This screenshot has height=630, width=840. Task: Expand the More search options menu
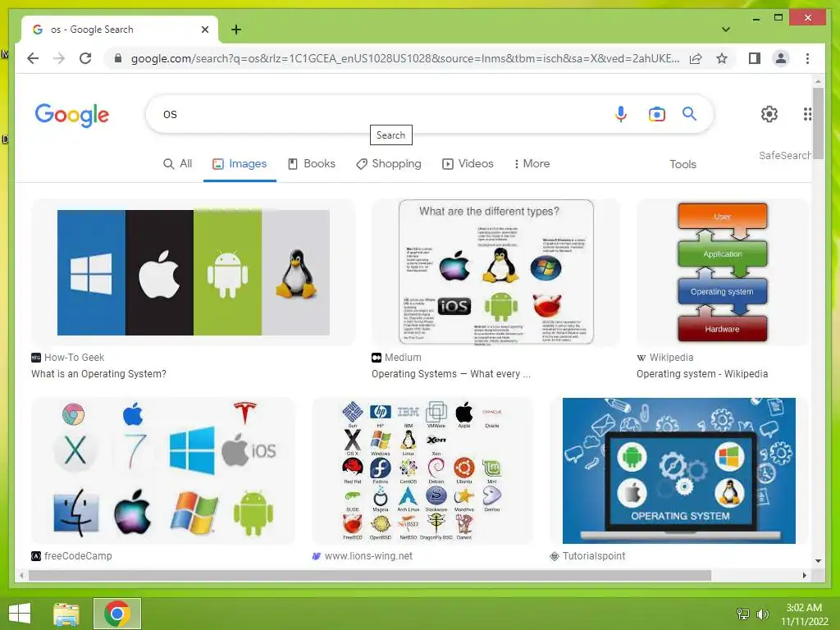pyautogui.click(x=532, y=164)
